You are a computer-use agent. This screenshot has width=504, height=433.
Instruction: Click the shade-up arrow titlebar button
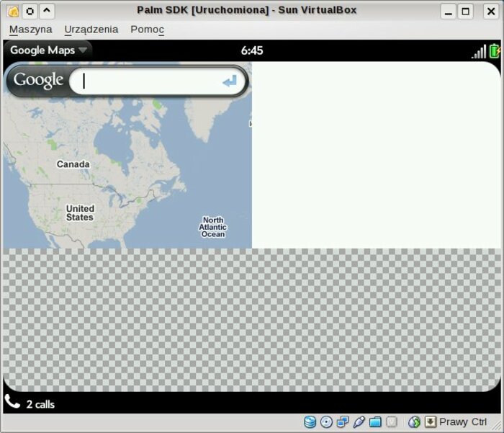pos(47,12)
